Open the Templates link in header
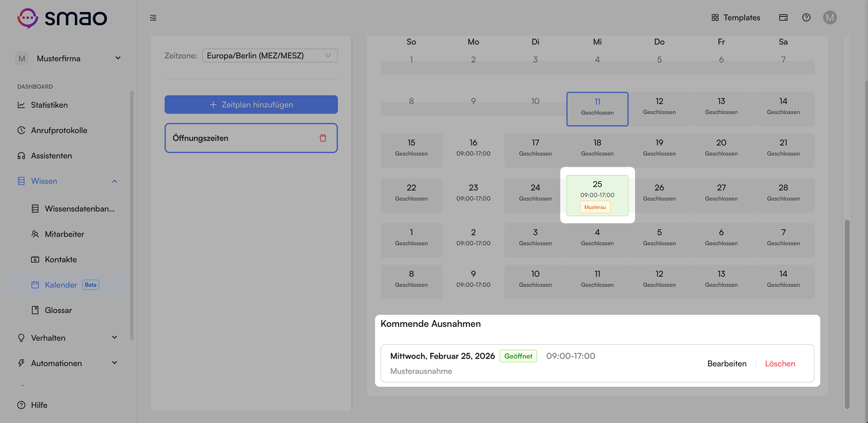 [736, 18]
